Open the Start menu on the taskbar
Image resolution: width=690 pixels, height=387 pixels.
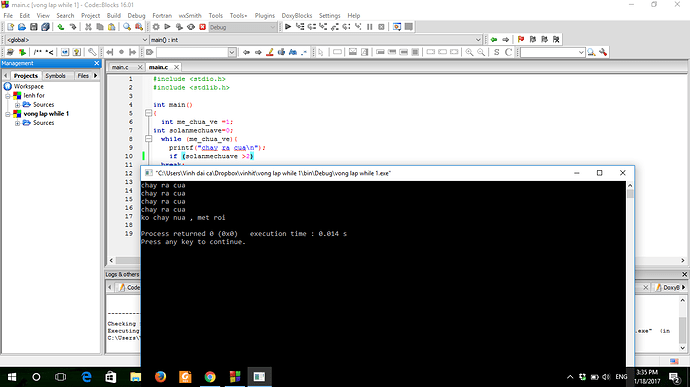click(x=12, y=377)
